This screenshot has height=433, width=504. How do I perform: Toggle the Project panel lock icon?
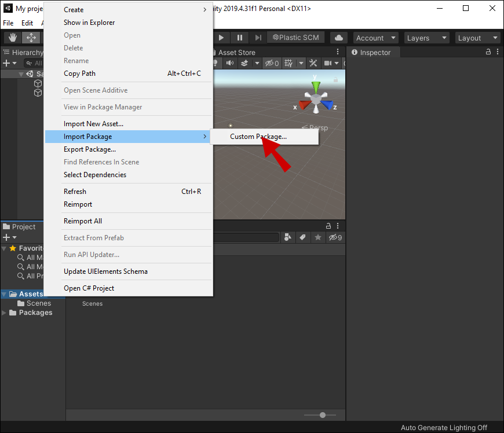(328, 226)
